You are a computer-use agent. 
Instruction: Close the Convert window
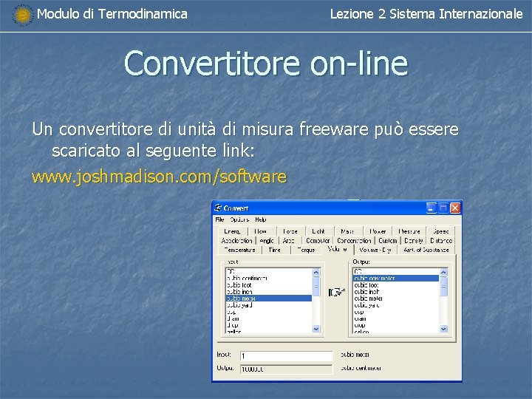coord(455,208)
